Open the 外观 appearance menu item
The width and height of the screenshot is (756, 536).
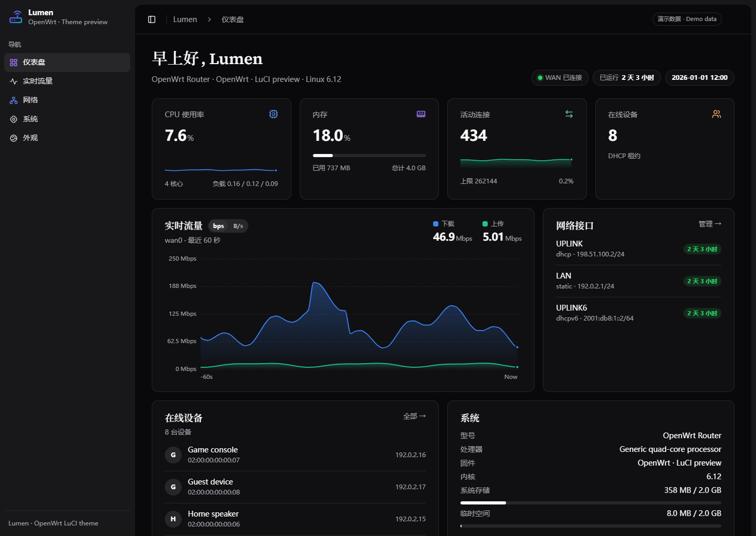pos(67,138)
